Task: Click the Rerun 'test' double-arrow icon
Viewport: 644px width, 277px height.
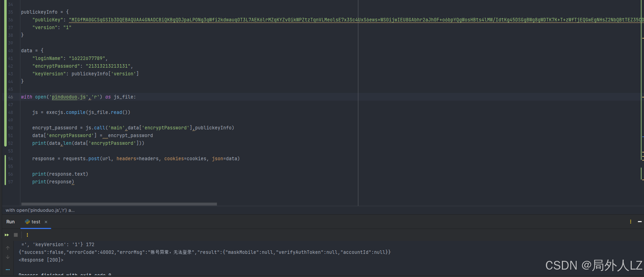Action: (x=7, y=235)
